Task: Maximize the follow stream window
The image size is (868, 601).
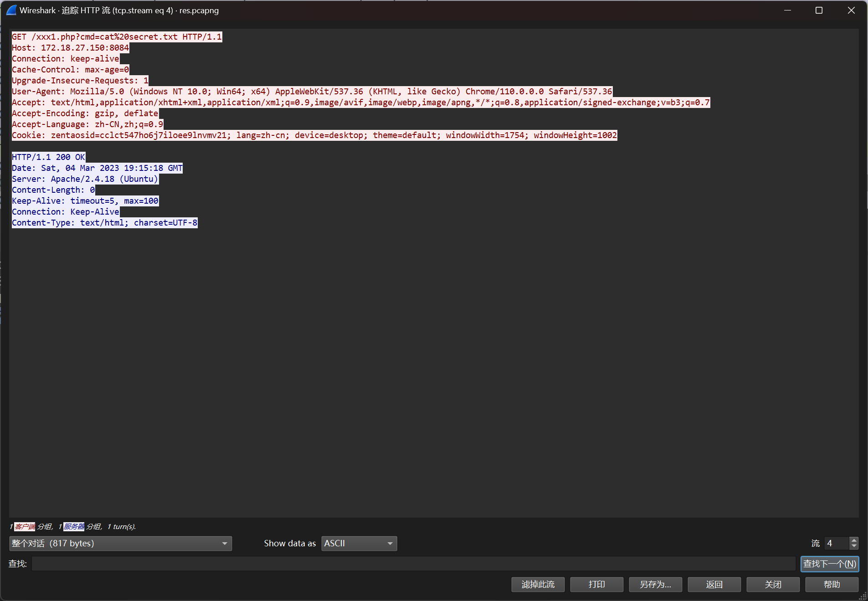Action: pos(819,10)
